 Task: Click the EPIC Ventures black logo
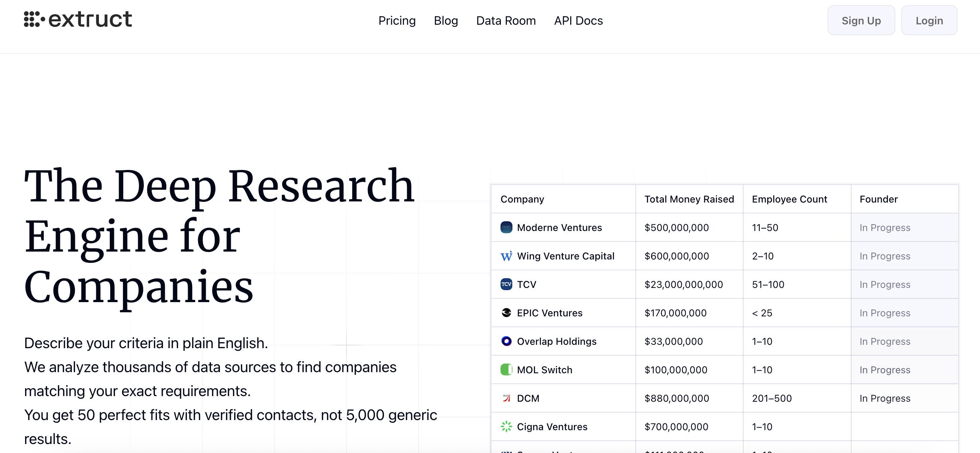pos(506,313)
